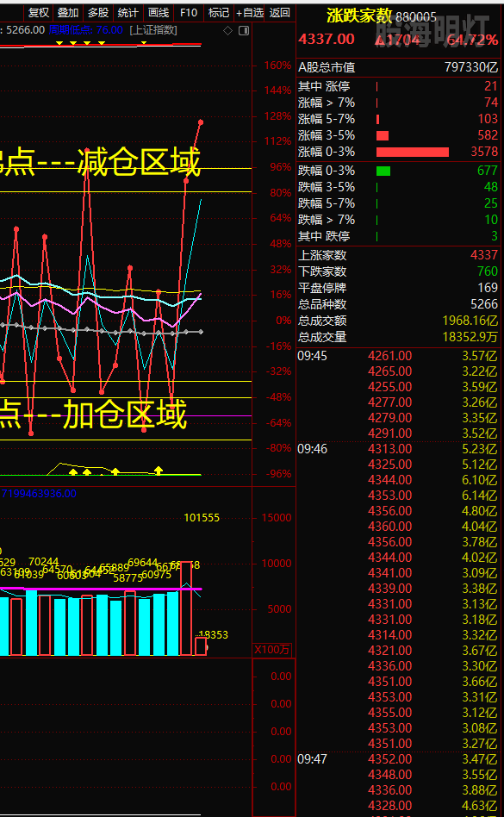Add to watchlist with +自选

pos(249,13)
